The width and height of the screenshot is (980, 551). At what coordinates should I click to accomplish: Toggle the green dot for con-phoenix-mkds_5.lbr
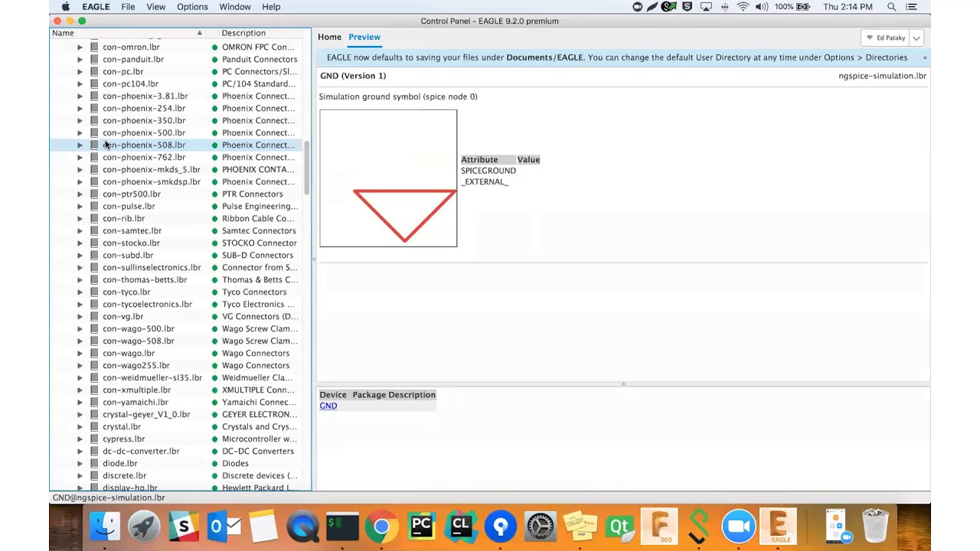tap(215, 169)
